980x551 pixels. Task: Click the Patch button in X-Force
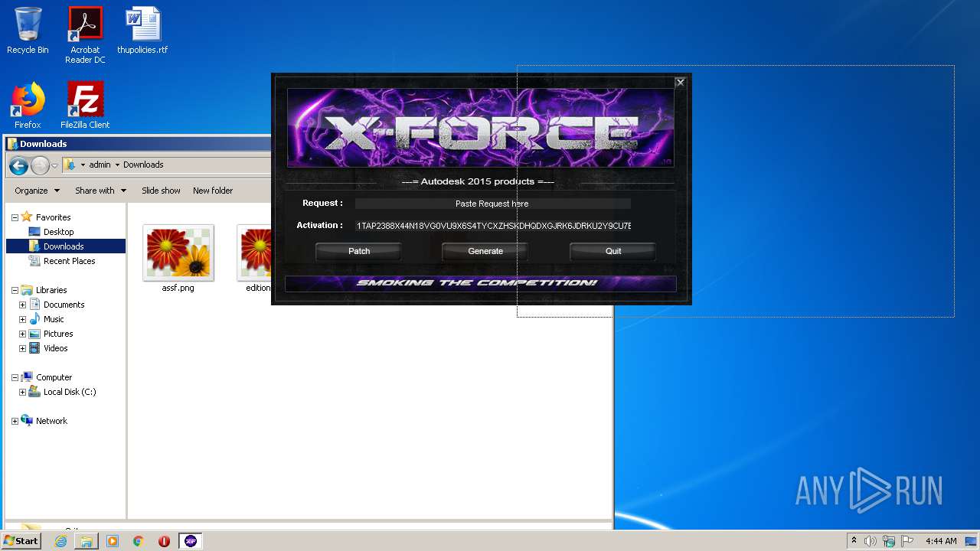359,251
